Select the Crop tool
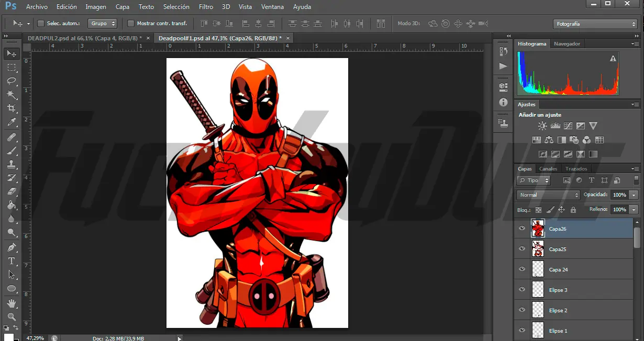This screenshot has width=644, height=341. 12,108
